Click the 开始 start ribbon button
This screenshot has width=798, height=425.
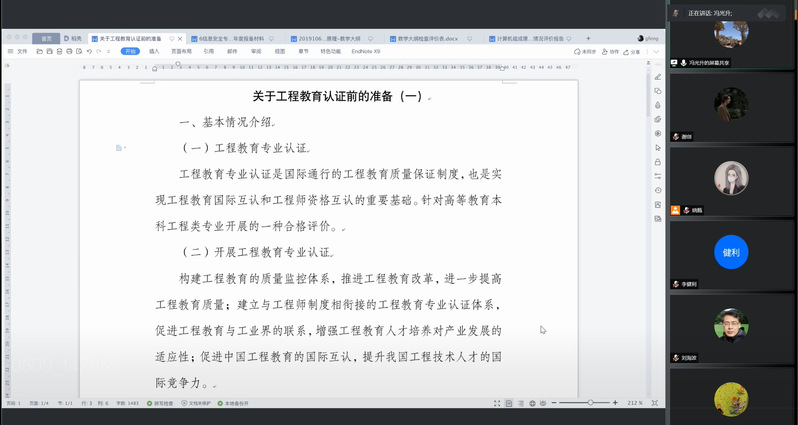130,50
